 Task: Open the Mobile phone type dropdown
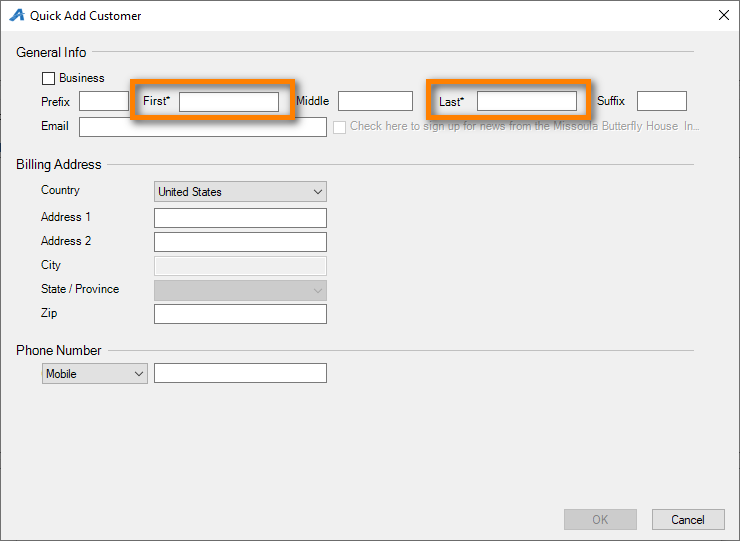(94, 373)
